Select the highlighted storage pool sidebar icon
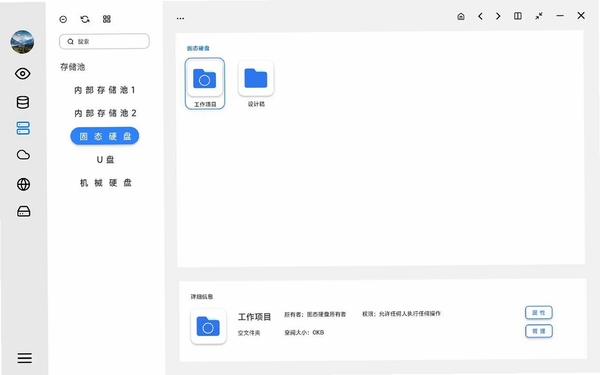The width and height of the screenshot is (600, 375). (x=23, y=128)
